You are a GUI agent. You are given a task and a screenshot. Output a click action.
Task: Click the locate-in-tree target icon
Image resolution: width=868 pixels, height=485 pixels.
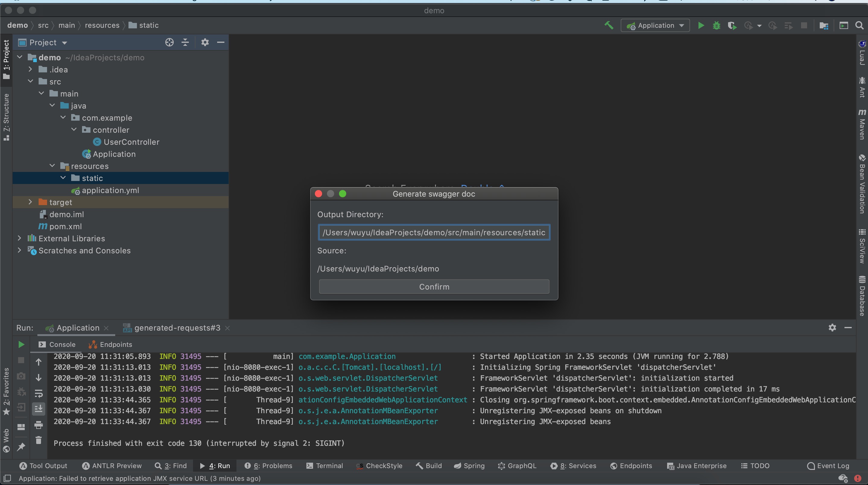pyautogui.click(x=169, y=43)
